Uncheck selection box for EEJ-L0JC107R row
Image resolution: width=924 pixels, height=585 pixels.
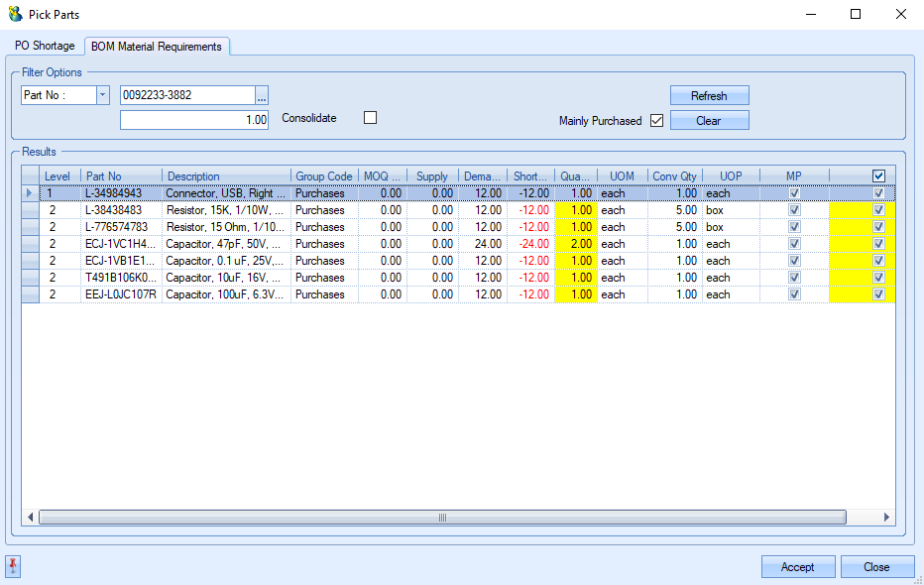coord(878,294)
